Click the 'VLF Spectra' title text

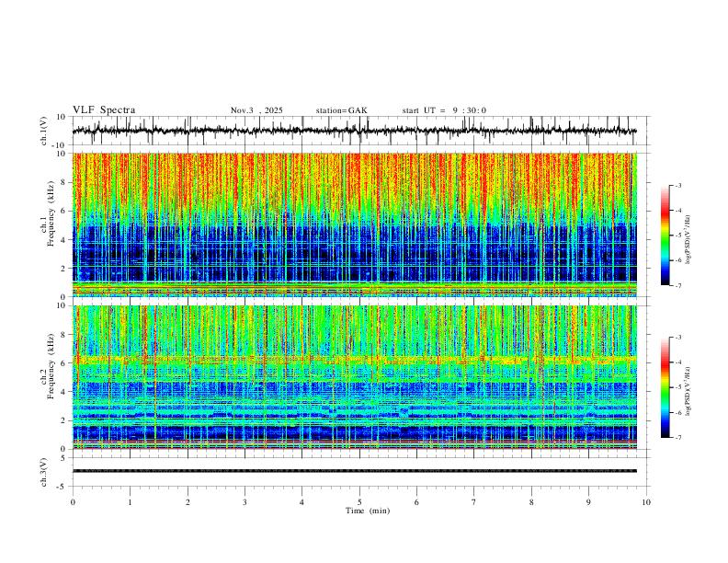[104, 110]
